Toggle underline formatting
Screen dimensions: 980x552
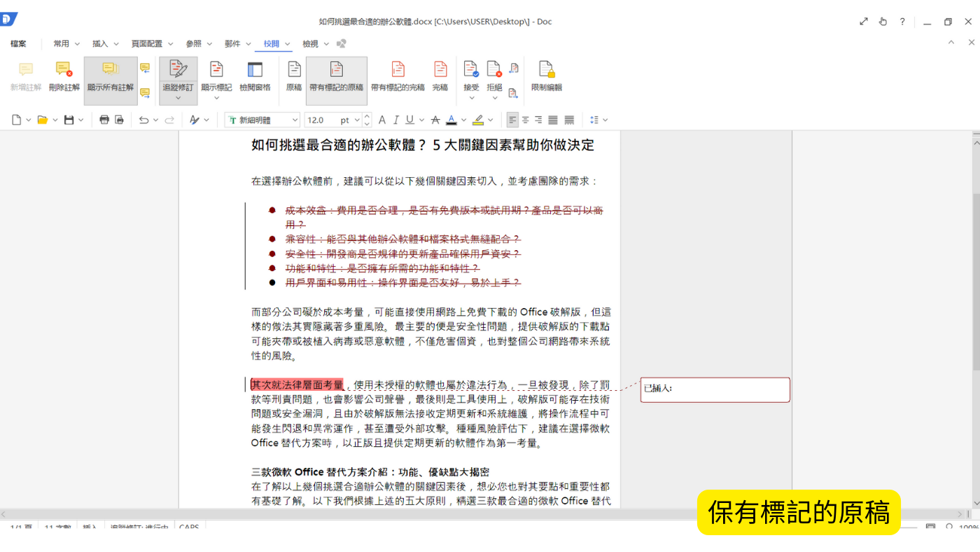click(410, 120)
